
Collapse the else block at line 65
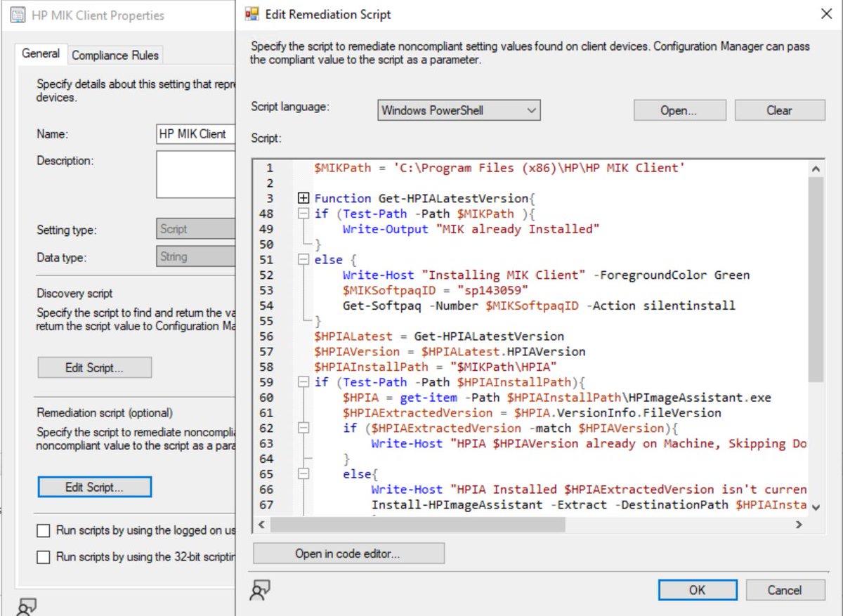tap(303, 474)
